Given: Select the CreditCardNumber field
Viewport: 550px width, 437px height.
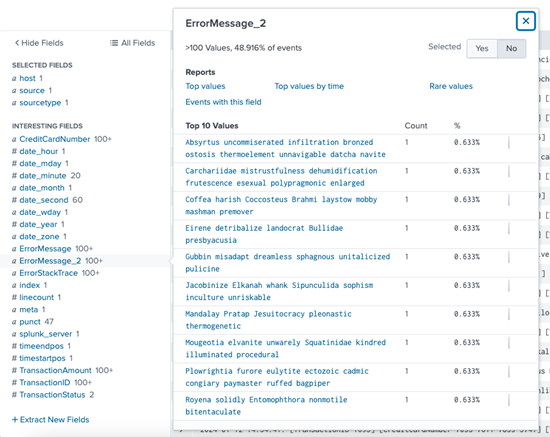Looking at the screenshot, I should coord(55,139).
